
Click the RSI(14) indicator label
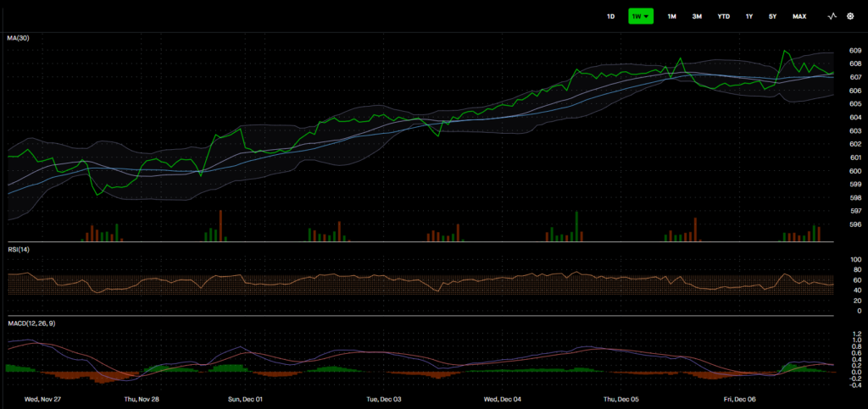point(19,250)
